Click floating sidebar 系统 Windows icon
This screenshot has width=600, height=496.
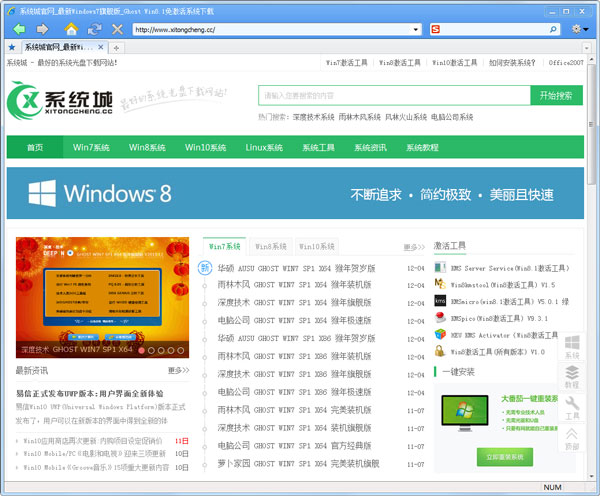(x=572, y=347)
